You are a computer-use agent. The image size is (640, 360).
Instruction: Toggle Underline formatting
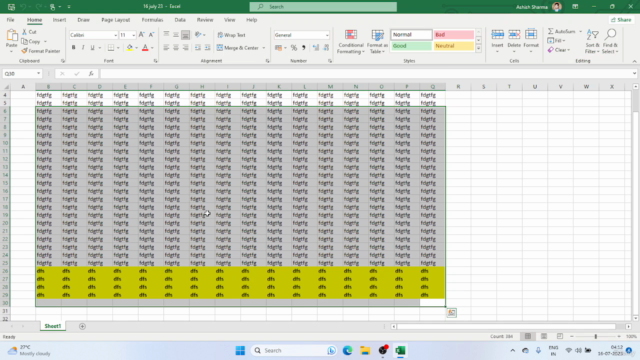(92, 48)
